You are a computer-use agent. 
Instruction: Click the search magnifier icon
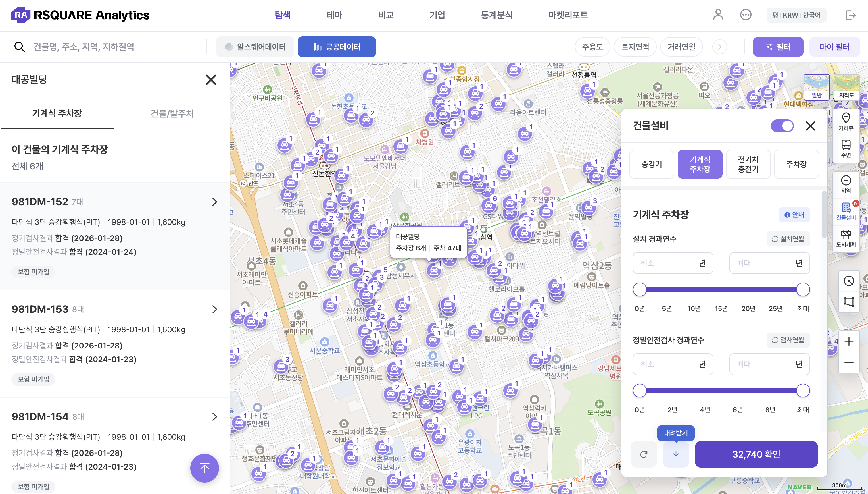[x=19, y=47]
